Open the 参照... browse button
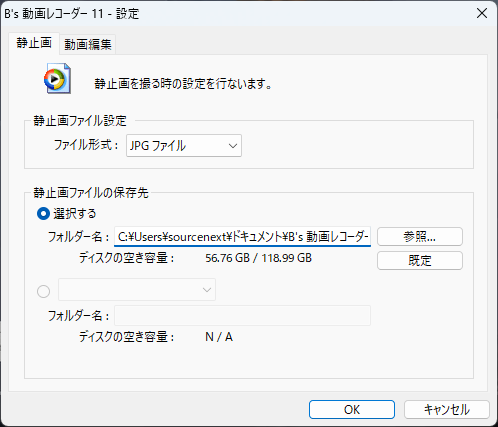 click(420, 237)
